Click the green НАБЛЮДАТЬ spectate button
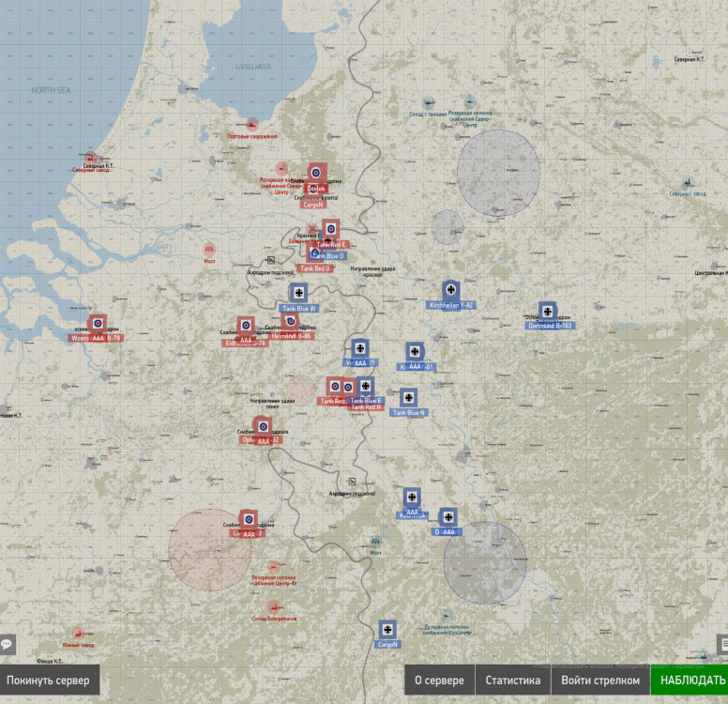The height and width of the screenshot is (704, 728). pyautogui.click(x=690, y=680)
